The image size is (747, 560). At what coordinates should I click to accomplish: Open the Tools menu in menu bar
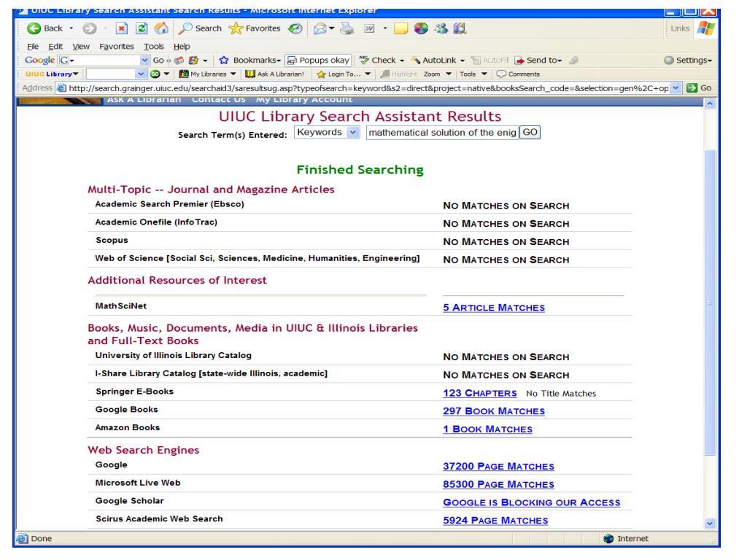point(154,46)
